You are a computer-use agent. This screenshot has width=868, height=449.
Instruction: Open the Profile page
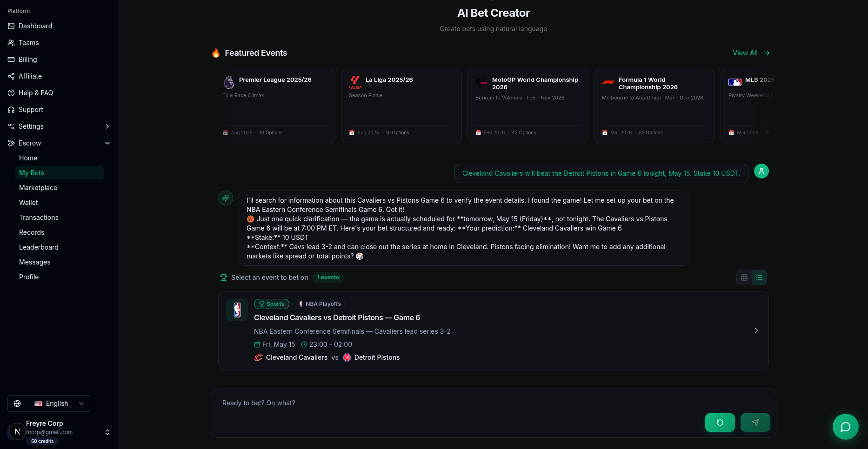click(60, 277)
